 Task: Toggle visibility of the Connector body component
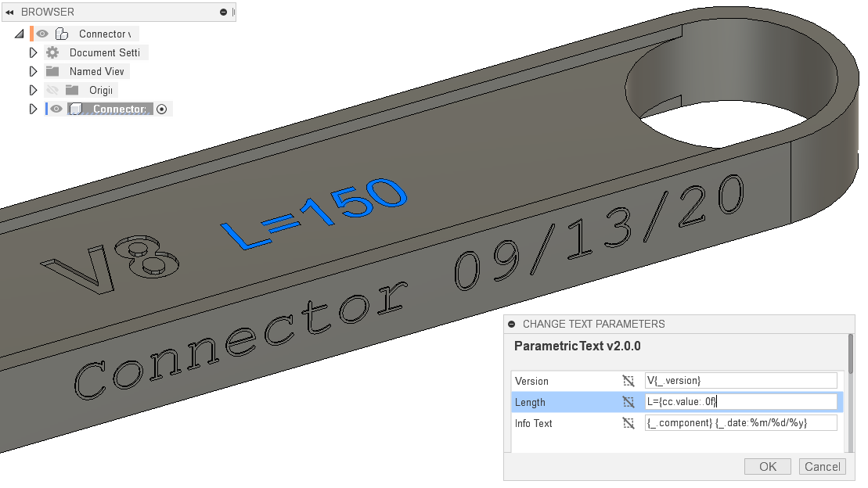(56, 109)
